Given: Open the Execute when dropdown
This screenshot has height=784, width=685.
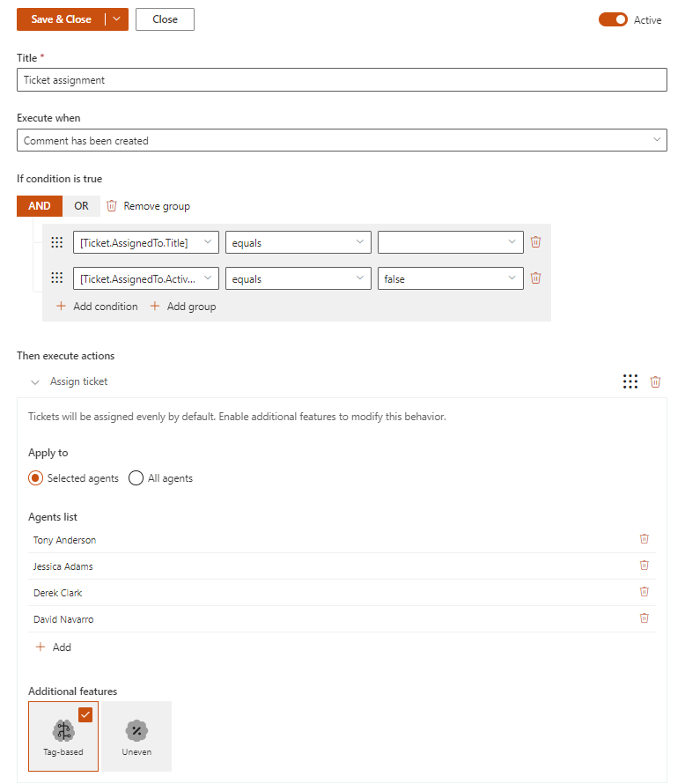Looking at the screenshot, I should point(342,140).
